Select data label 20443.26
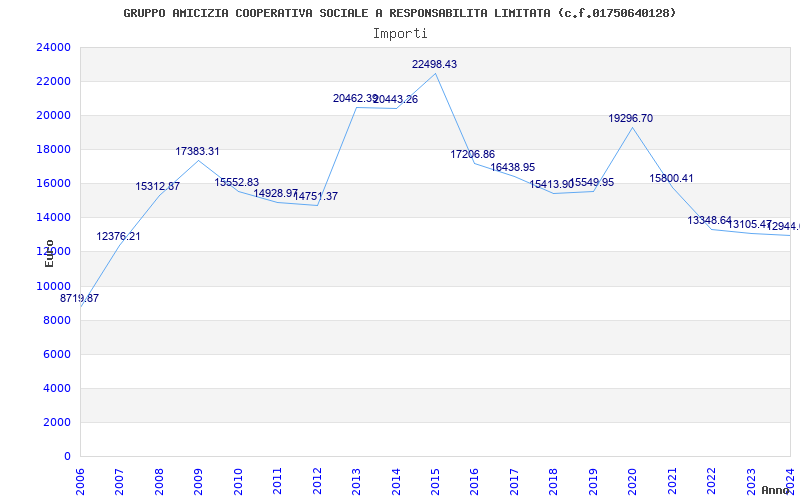This screenshot has height=500, width=800. click(395, 99)
